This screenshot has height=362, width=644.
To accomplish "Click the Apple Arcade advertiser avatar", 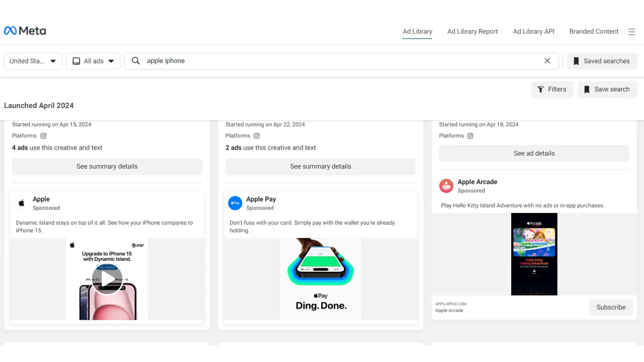I will pos(446,186).
